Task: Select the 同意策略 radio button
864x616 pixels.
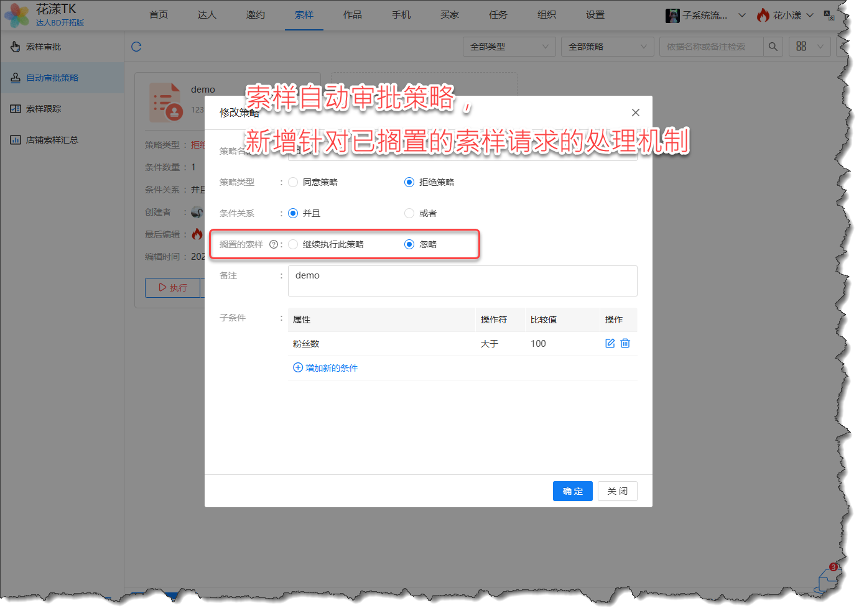Action: click(293, 182)
